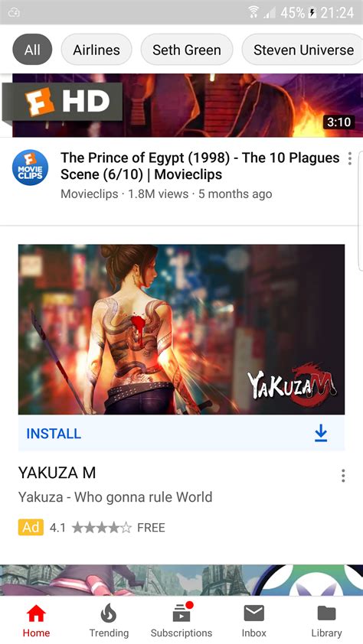Screen dimensions: 363x644
Task: Tap the YAKUZA M ad title
Action: (57, 473)
